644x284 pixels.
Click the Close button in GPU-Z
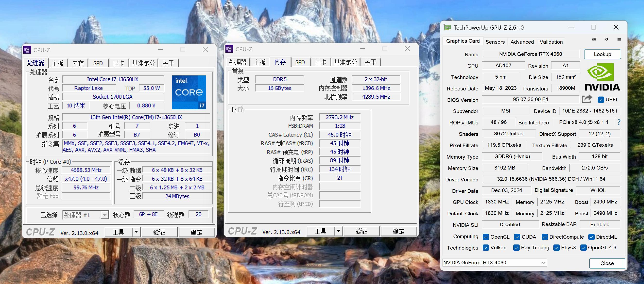[x=607, y=263]
